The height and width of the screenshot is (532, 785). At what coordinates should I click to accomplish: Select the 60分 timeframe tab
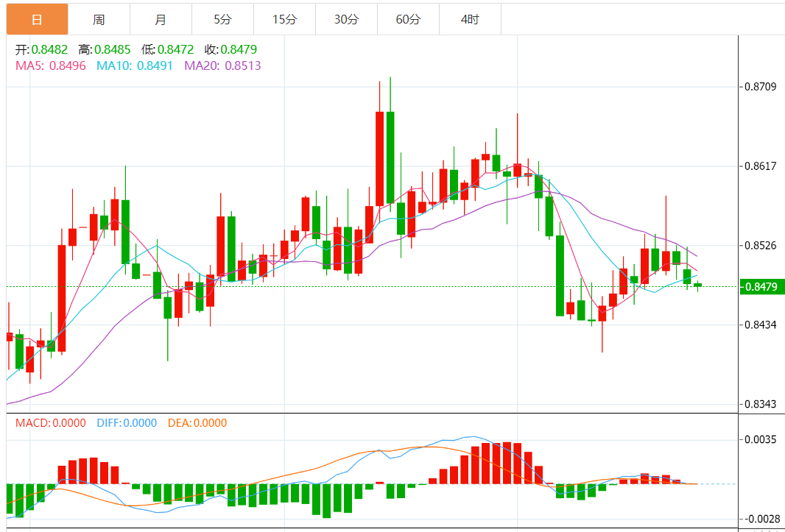(408, 20)
